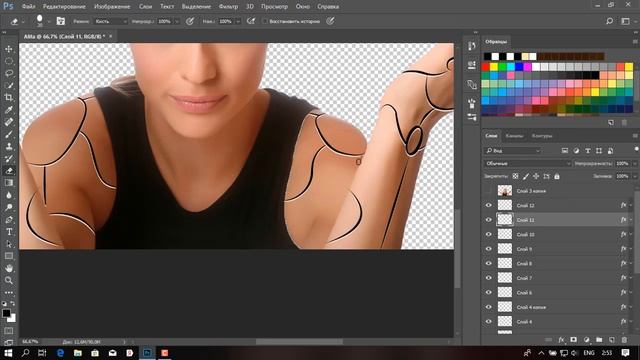Add a layer mask
640x360 pixels.
tap(573, 340)
